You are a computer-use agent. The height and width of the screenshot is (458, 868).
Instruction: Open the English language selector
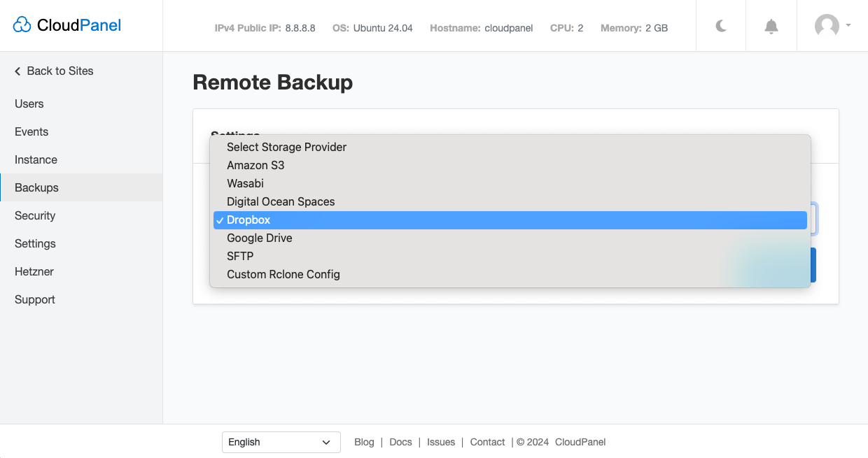click(281, 442)
